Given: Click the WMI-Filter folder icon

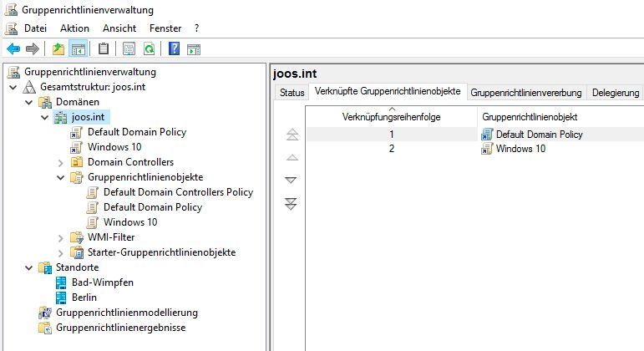Looking at the screenshot, I should [x=76, y=237].
